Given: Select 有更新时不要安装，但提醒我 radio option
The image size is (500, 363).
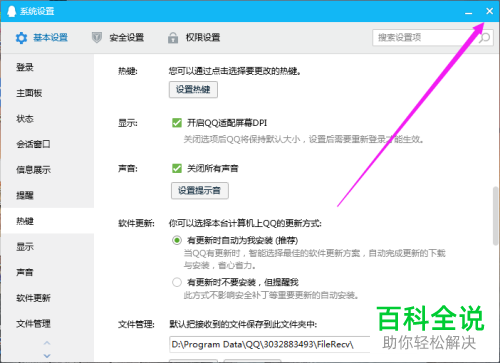Looking at the screenshot, I should [177, 282].
